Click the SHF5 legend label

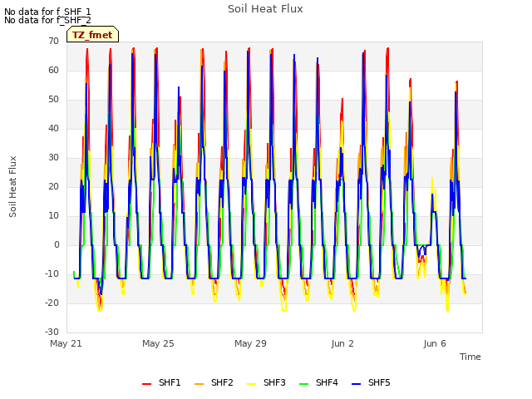[379, 382]
